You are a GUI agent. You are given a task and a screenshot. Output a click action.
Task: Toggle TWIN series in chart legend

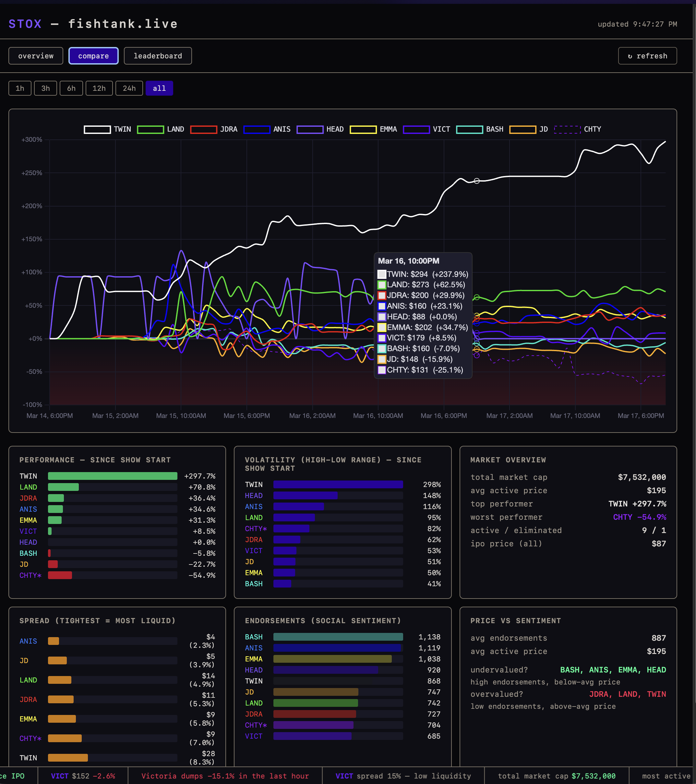(97, 129)
